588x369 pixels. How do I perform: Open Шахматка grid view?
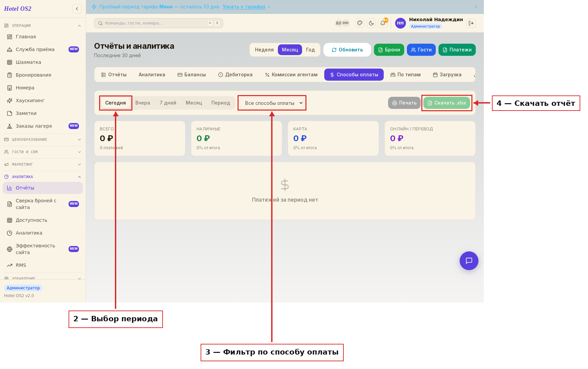pyautogui.click(x=43, y=62)
